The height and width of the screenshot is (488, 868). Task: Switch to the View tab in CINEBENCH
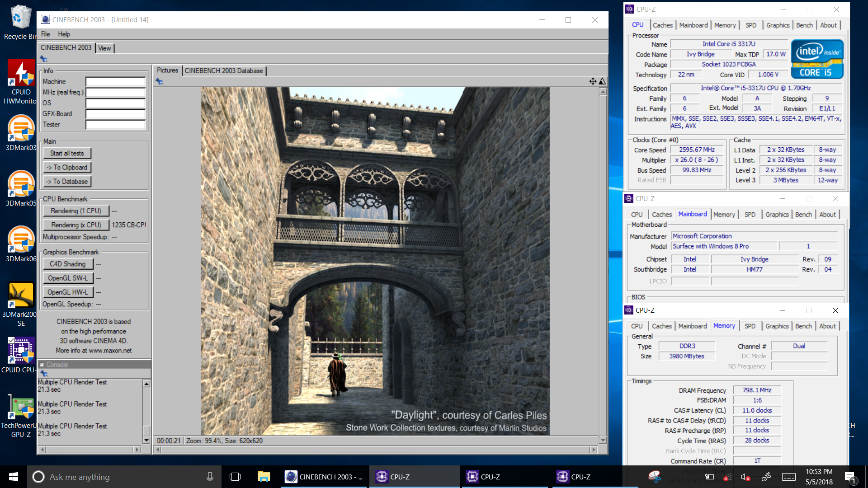point(104,48)
